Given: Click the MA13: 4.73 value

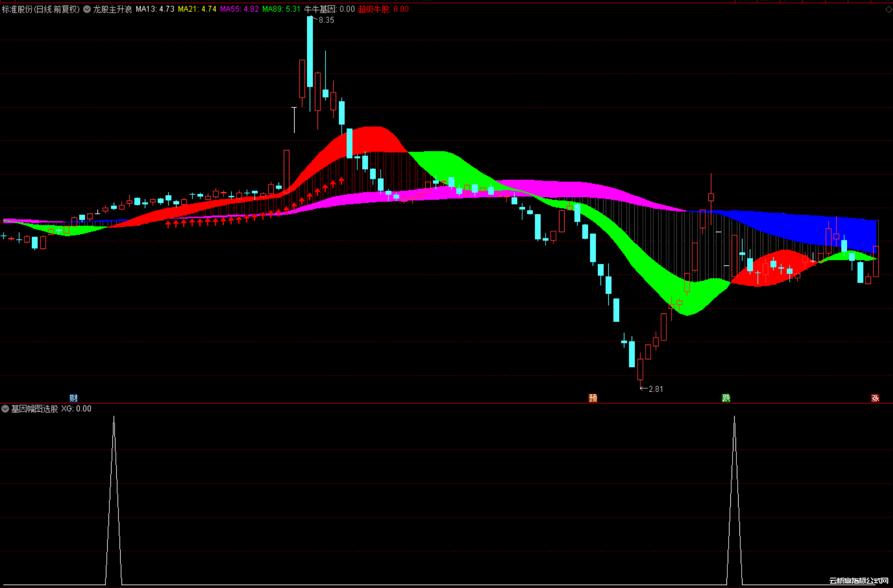Looking at the screenshot, I should 155,9.
